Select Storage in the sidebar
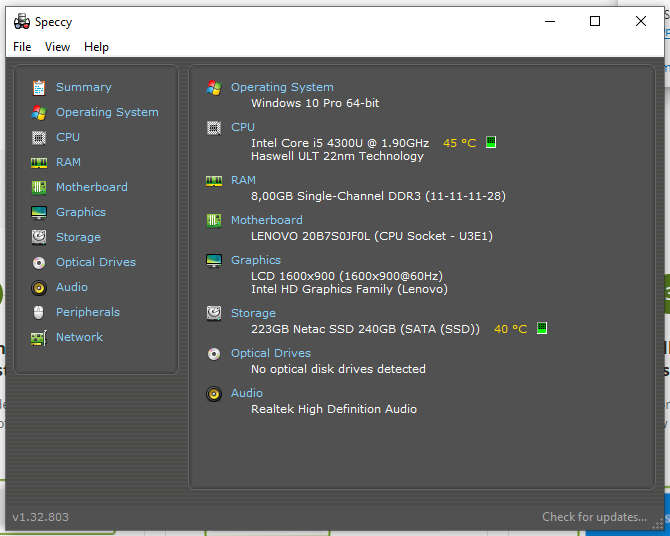Image resolution: width=670 pixels, height=536 pixels. [79, 237]
